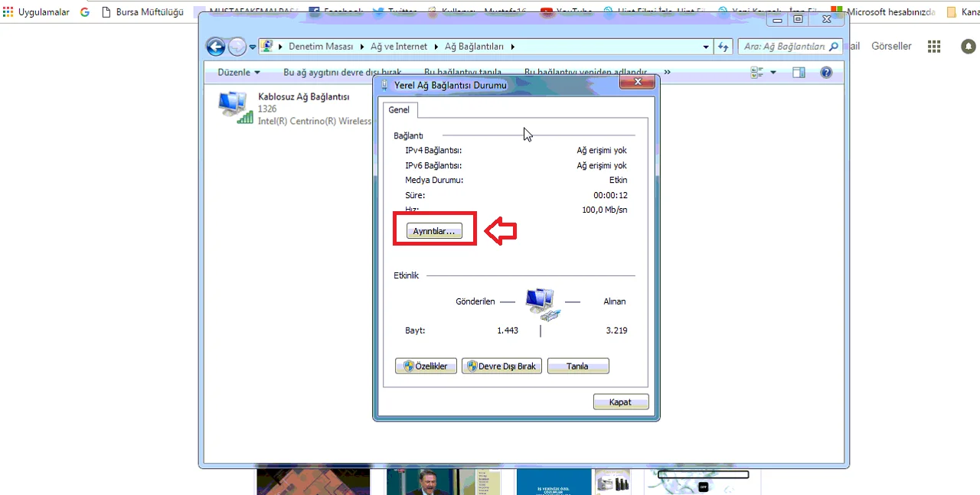Image resolution: width=980 pixels, height=495 pixels.
Task: Open recent pages dropdown arrow
Action: tap(253, 47)
